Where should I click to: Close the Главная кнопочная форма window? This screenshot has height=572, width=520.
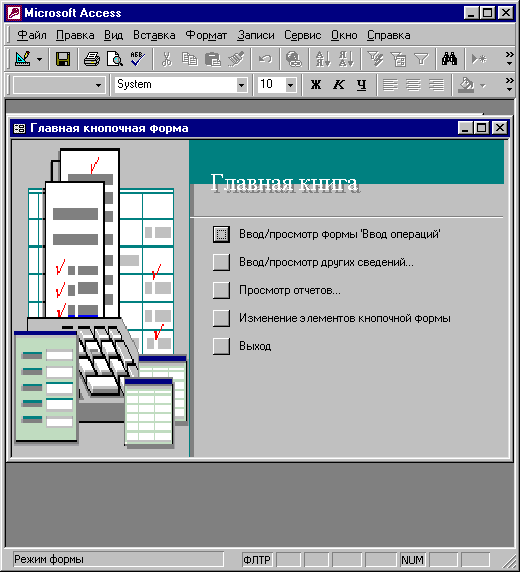click(x=500, y=128)
